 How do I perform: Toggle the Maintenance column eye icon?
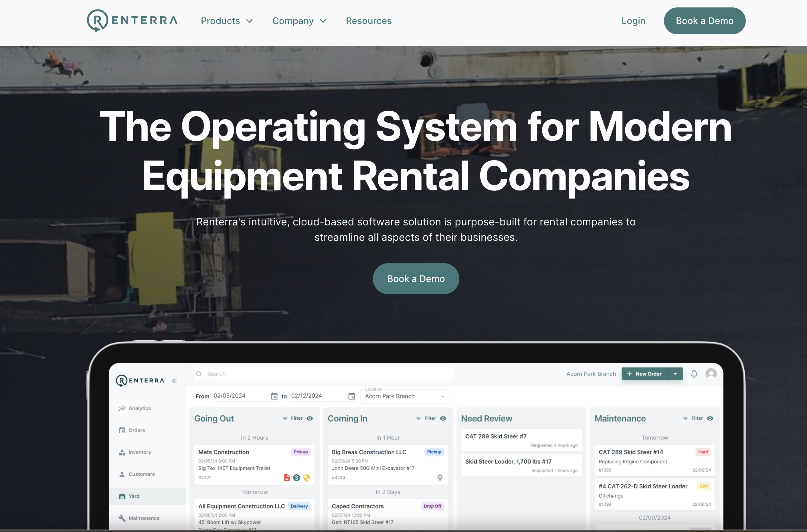tap(710, 418)
